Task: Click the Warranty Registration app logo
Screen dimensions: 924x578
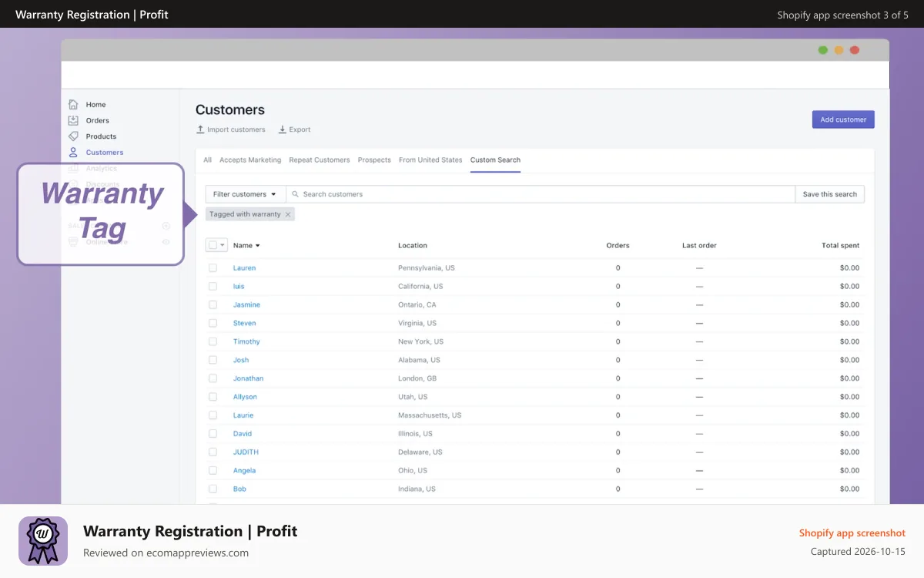Action: 43,541
